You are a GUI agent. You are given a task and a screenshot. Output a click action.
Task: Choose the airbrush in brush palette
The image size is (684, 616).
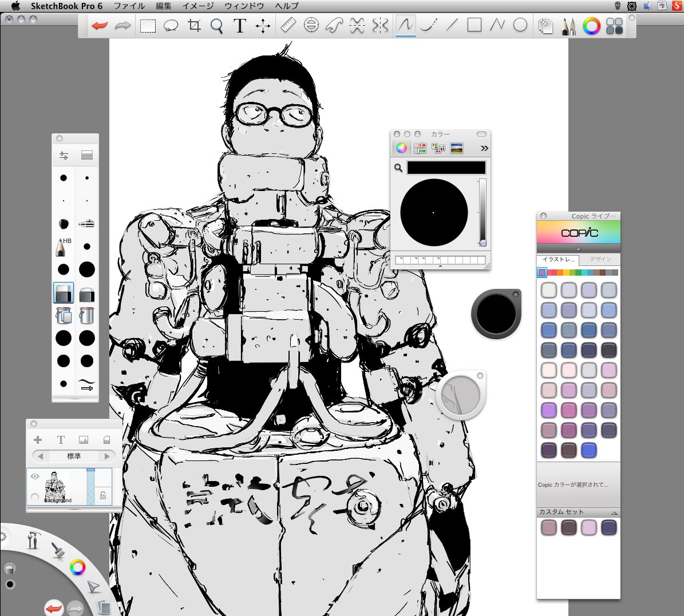[x=86, y=224]
